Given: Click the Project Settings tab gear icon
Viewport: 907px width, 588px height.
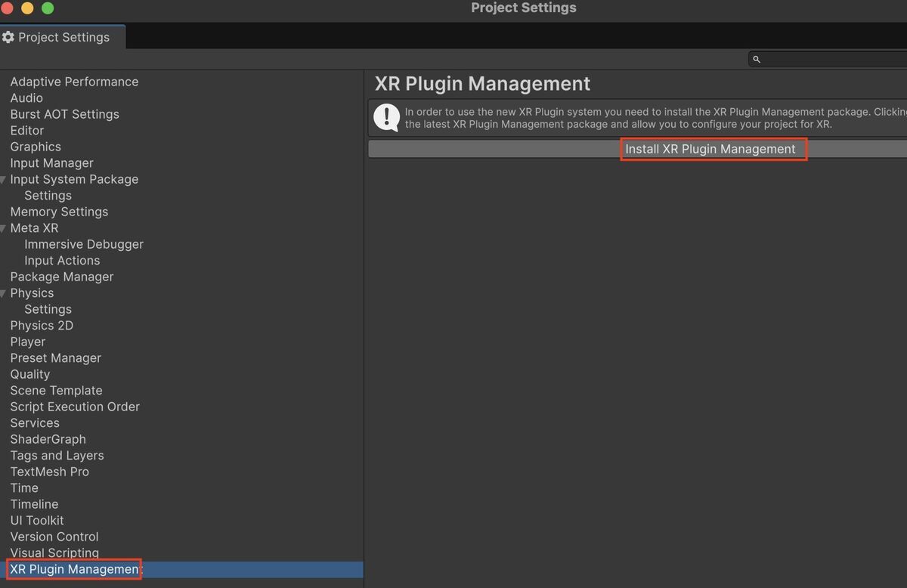Looking at the screenshot, I should pos(8,37).
